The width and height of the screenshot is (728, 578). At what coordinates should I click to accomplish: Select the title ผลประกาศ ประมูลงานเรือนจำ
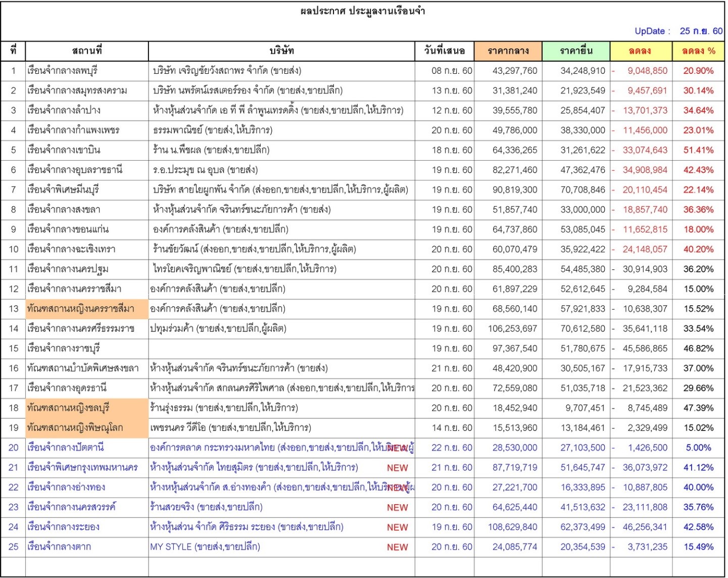coord(363,11)
